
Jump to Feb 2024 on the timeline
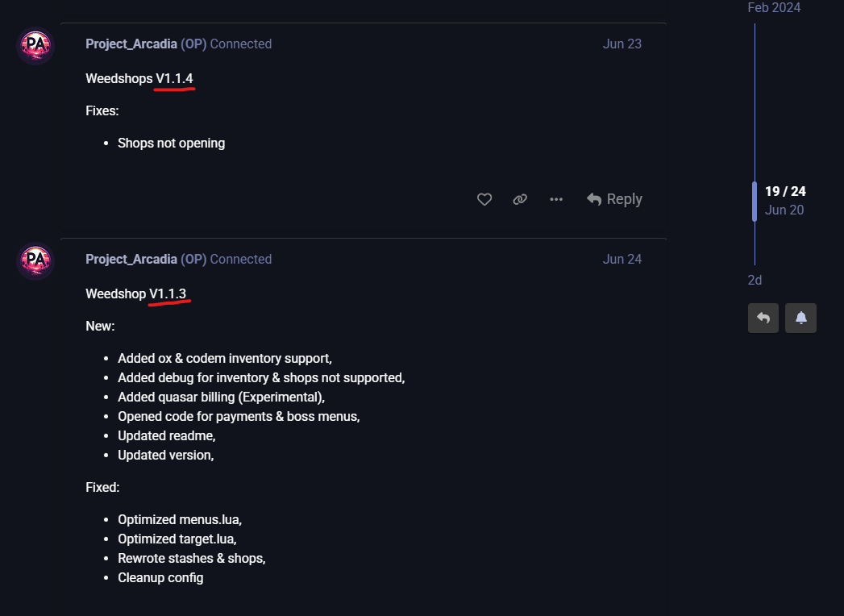click(x=774, y=7)
